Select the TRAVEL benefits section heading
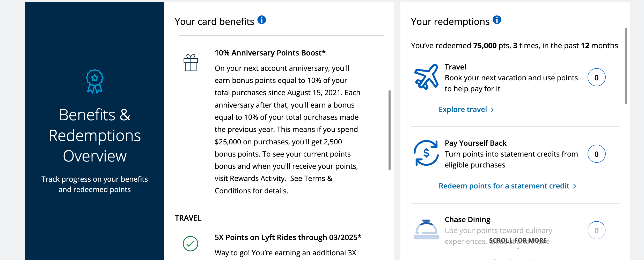 coord(188,218)
